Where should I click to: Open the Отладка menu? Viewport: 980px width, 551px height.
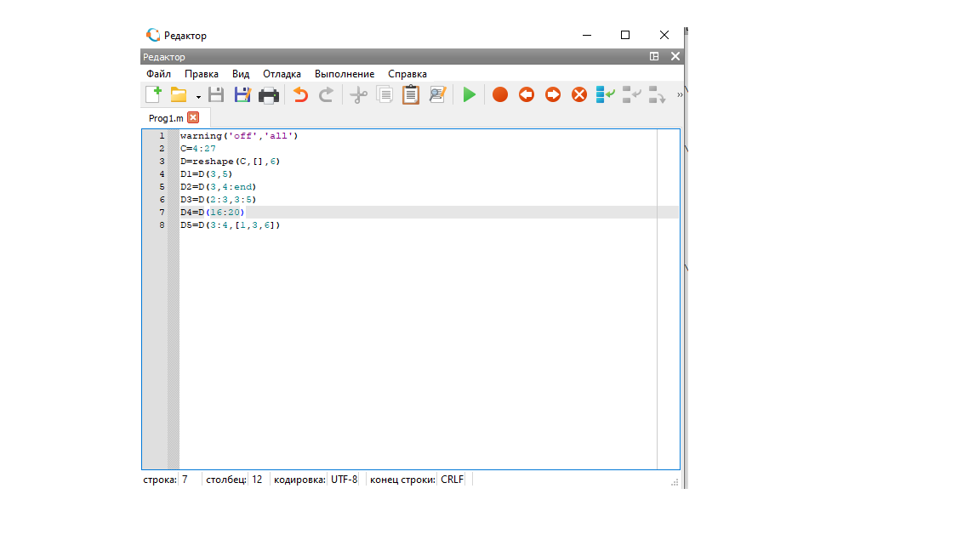282,74
